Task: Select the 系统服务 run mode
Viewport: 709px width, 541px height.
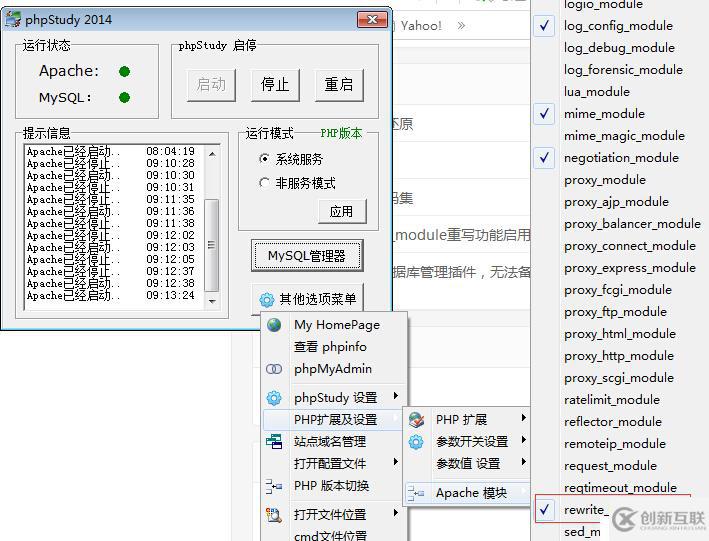Action: pos(291,159)
